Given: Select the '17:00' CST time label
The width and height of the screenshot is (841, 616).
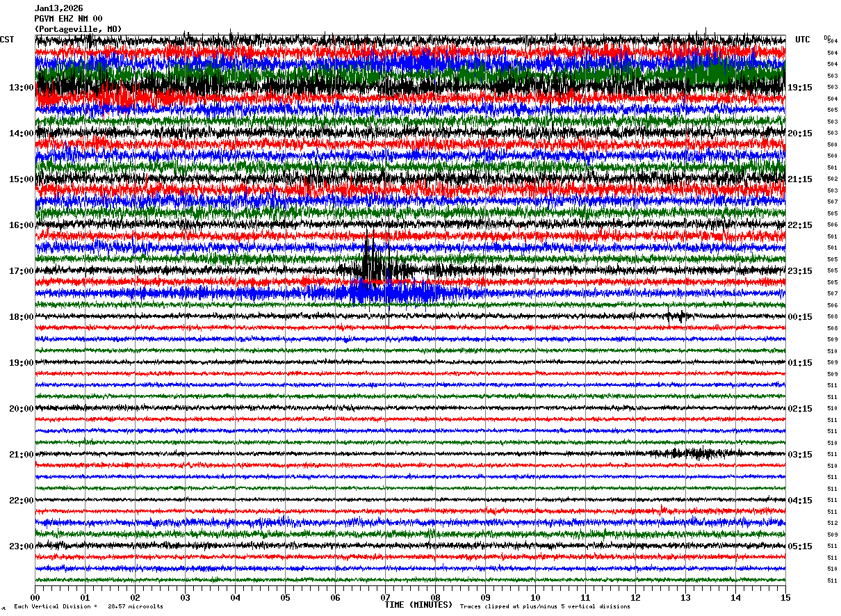Looking at the screenshot, I should (22, 271).
